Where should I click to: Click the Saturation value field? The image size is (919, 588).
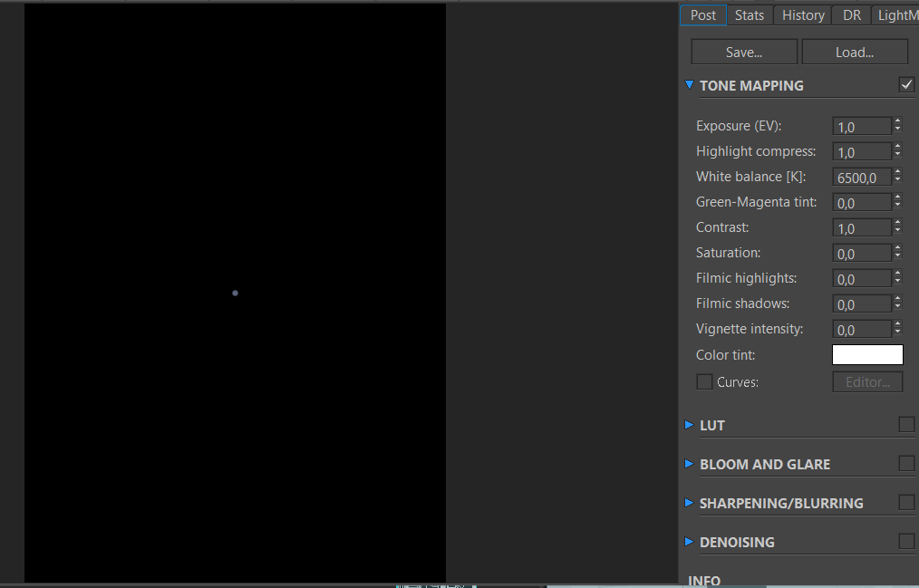862,253
